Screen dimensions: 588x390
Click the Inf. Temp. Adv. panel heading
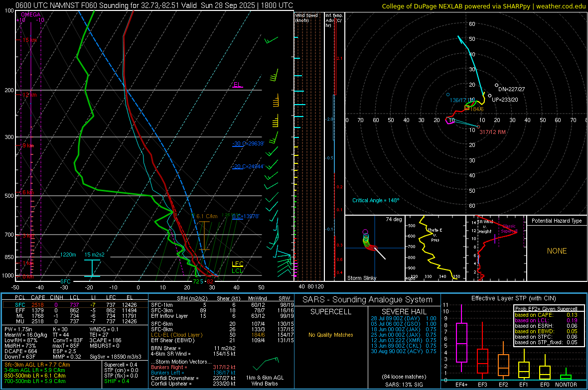pos(334,20)
